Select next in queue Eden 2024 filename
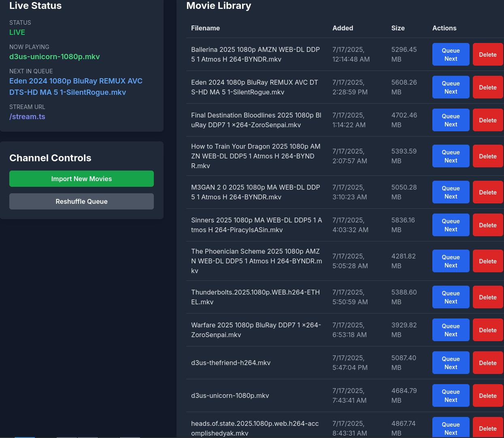Screen dimensions: 504x438 [x=76, y=87]
